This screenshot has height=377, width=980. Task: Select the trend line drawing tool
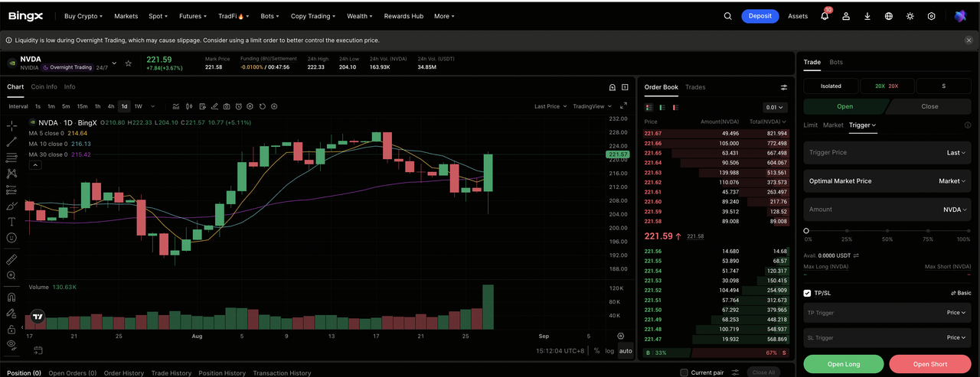tap(11, 141)
